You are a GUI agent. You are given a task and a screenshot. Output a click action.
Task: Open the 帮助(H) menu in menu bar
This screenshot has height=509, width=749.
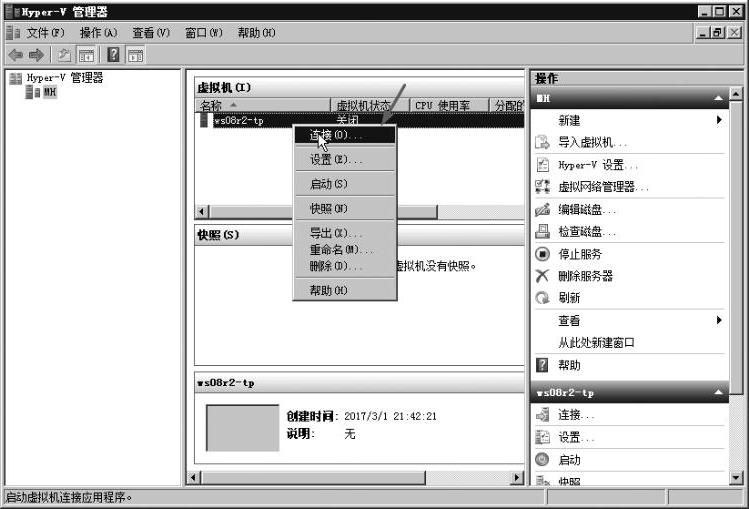coord(257,33)
